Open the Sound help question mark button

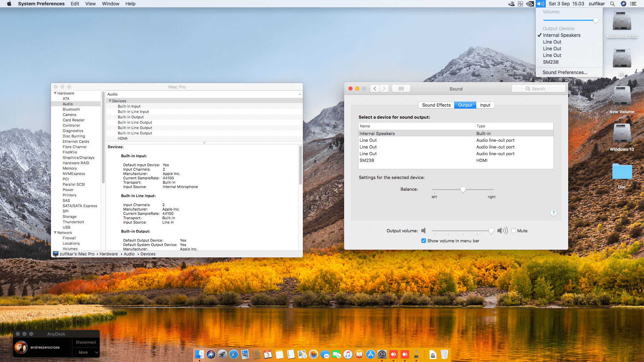553,213
